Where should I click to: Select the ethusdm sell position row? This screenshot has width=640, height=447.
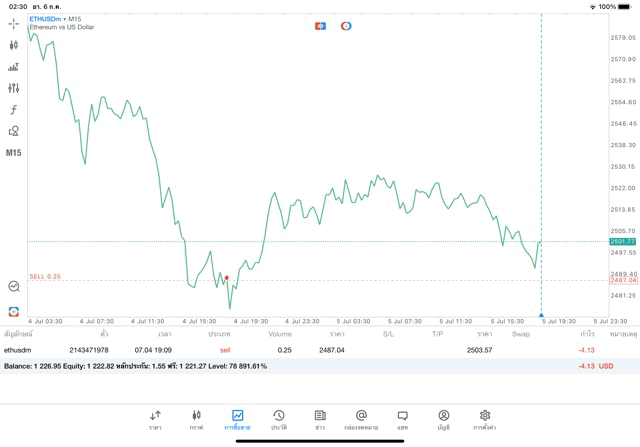tap(300, 350)
